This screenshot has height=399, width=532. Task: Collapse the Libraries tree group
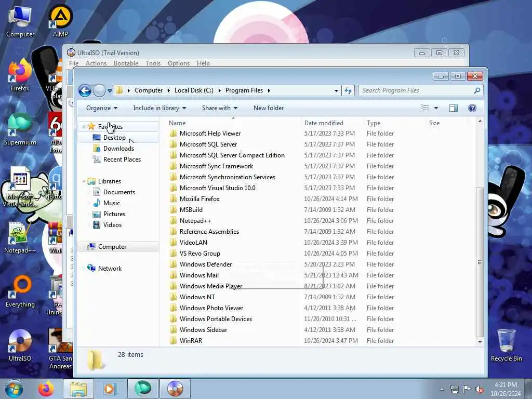click(x=84, y=181)
